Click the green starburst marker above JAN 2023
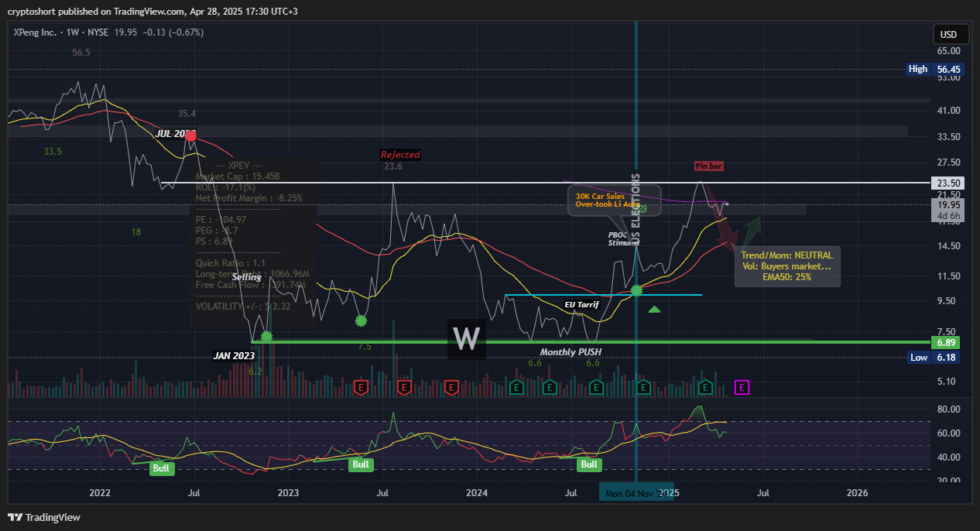The image size is (980, 531). [x=267, y=336]
